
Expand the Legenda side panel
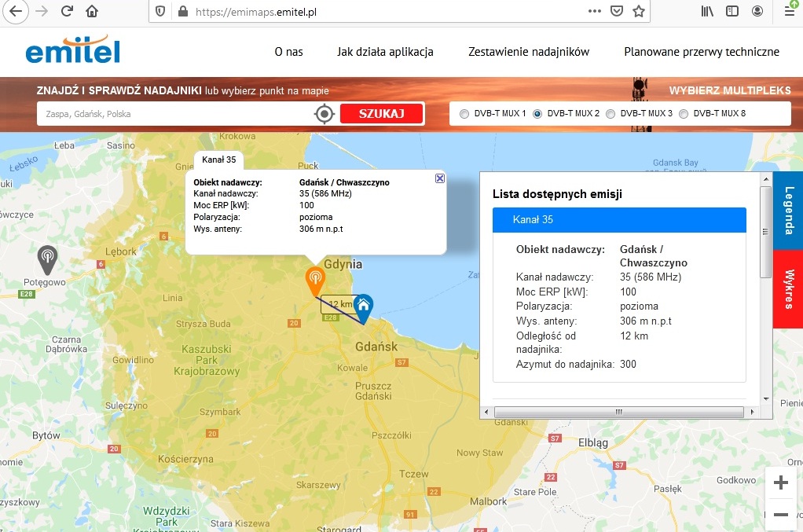point(788,211)
